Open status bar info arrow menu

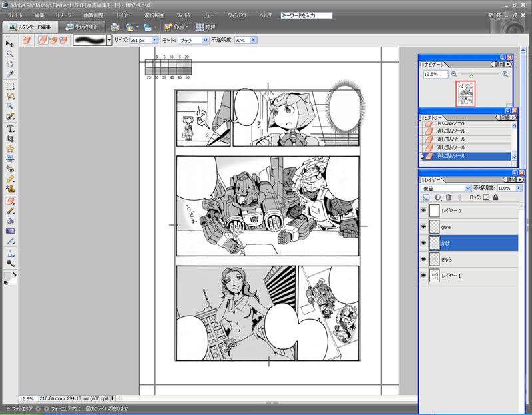pyautogui.click(x=113, y=398)
